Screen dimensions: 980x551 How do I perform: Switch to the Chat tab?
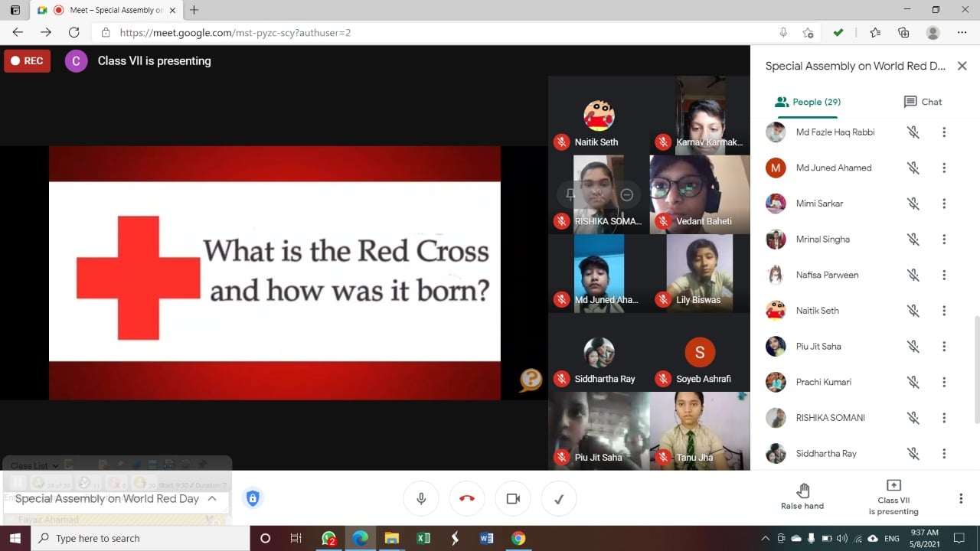[923, 102]
